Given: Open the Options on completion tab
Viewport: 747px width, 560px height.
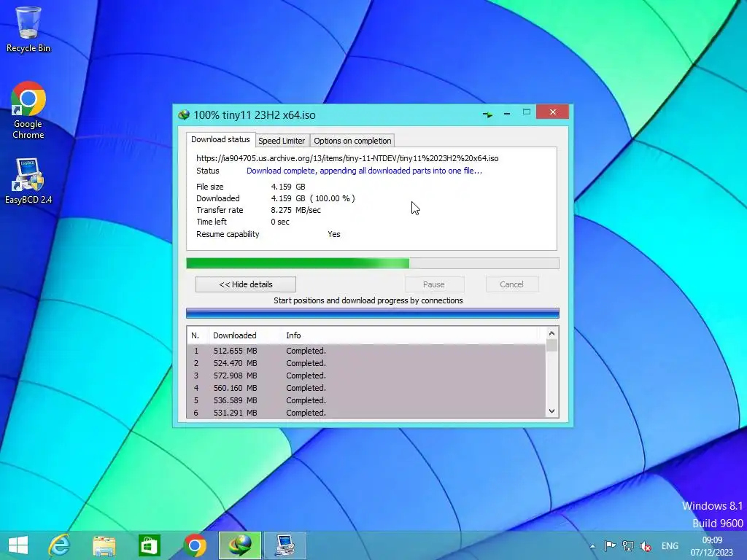Looking at the screenshot, I should pos(352,141).
